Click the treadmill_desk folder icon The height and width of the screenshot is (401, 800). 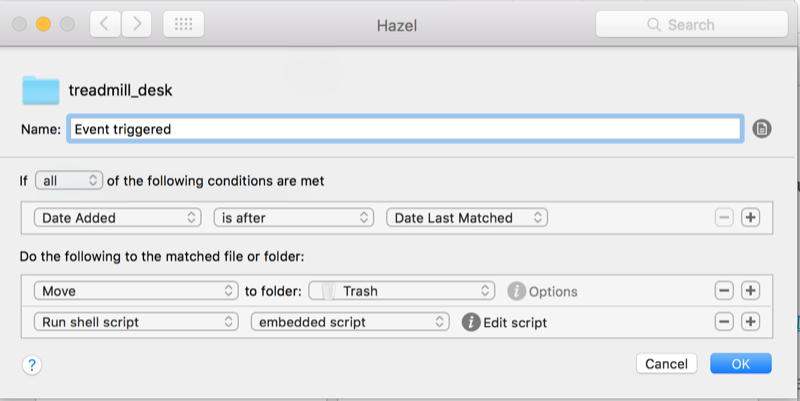coord(41,91)
